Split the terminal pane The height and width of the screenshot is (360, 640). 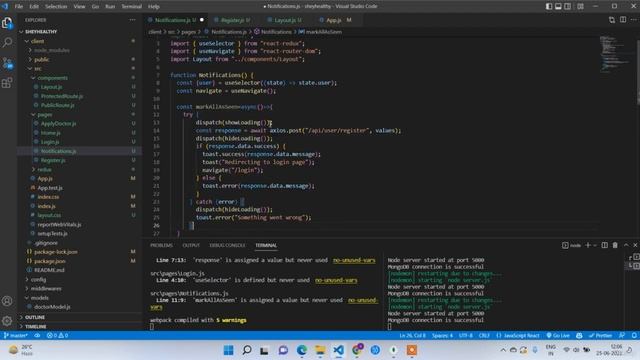(x=604, y=245)
